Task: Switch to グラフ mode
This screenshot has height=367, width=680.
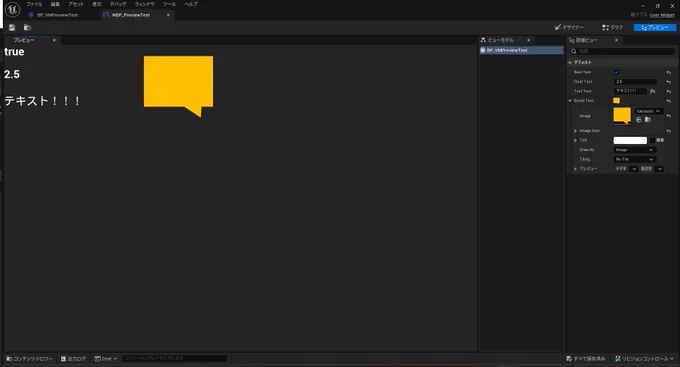Action: tap(612, 28)
